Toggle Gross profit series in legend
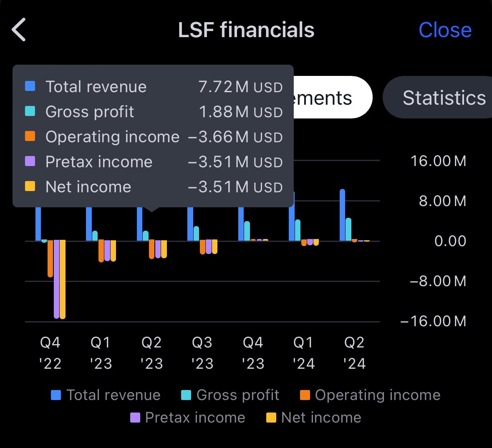Image resolution: width=492 pixels, height=448 pixels. point(230,395)
